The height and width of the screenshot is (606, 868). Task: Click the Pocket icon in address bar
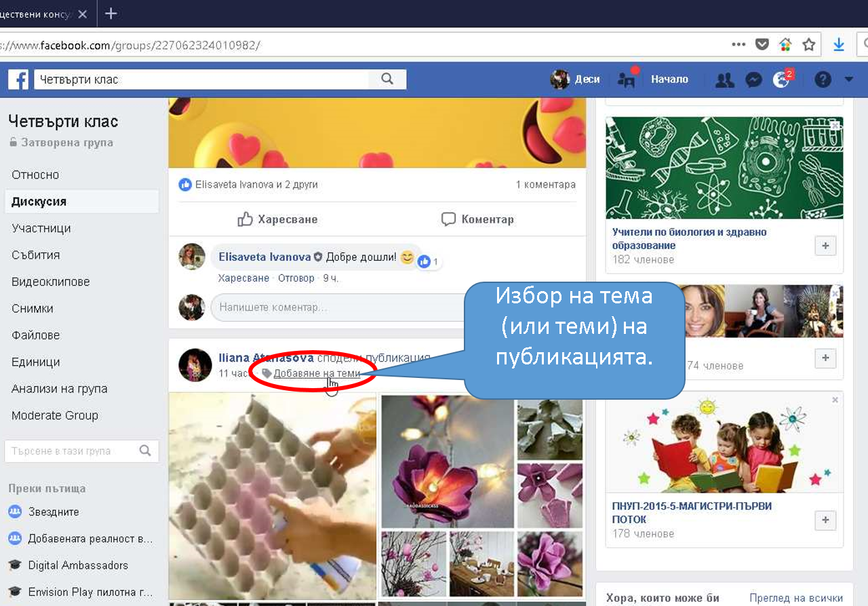pos(762,45)
